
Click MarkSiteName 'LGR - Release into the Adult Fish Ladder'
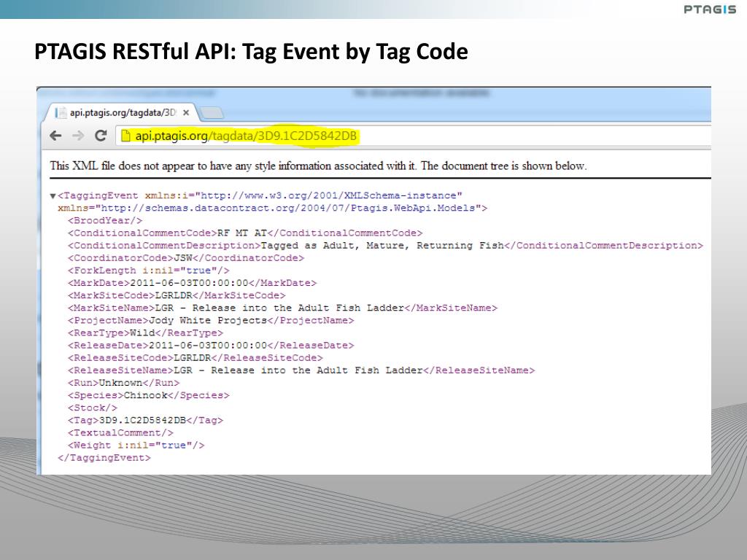(279, 308)
